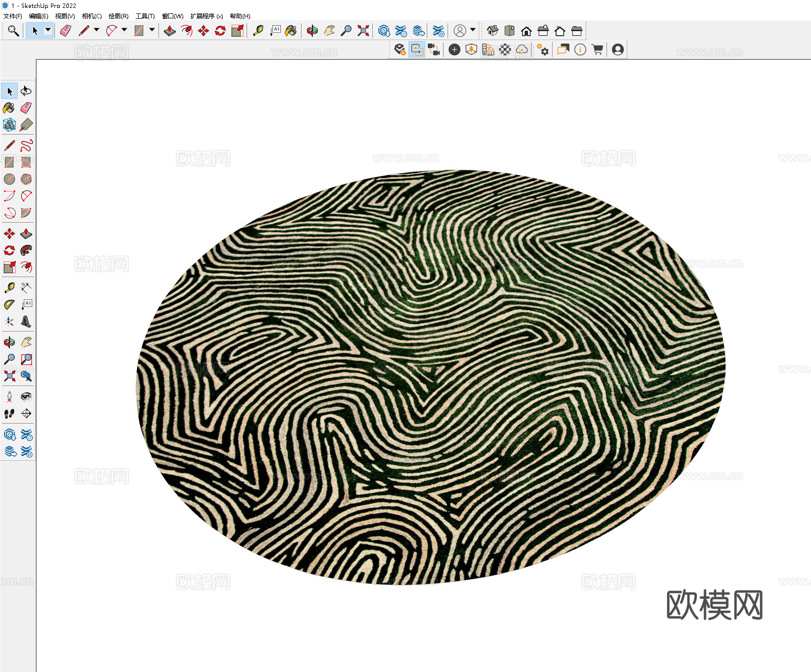This screenshot has height=672, width=811.
Task: Open the Enscape account icon
Action: pos(618,49)
